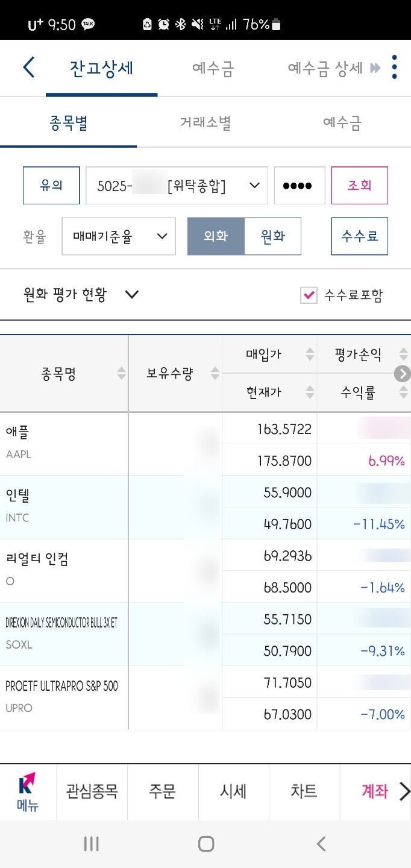Tap the gray circular arrow beside 평가손익
The height and width of the screenshot is (868, 411).
click(x=402, y=374)
